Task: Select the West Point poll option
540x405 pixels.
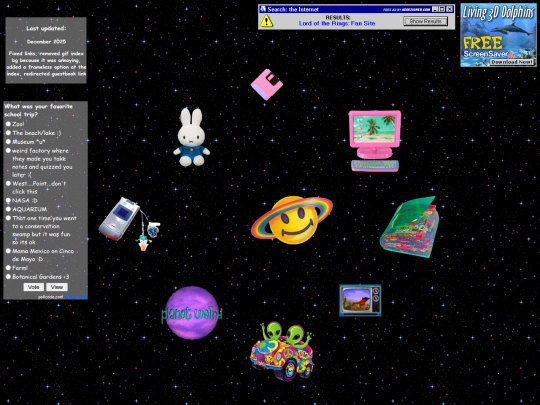Action: coord(8,184)
